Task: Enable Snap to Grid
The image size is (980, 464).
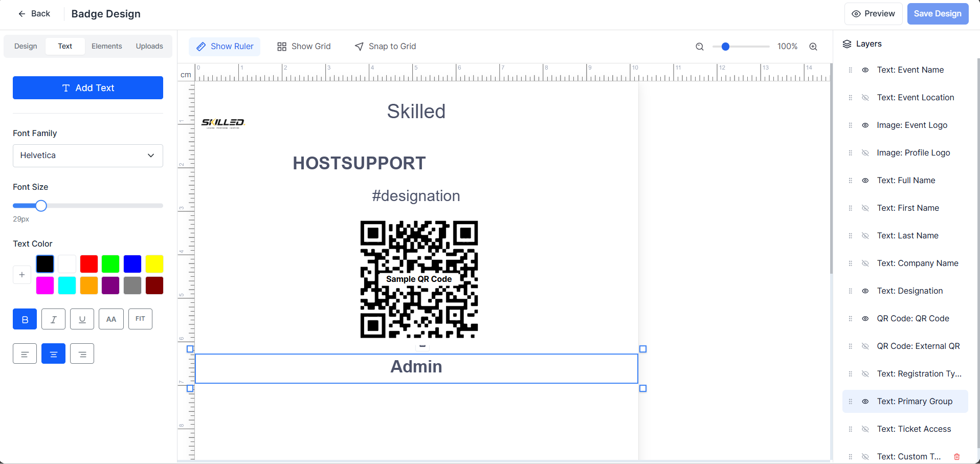Action: click(x=385, y=47)
